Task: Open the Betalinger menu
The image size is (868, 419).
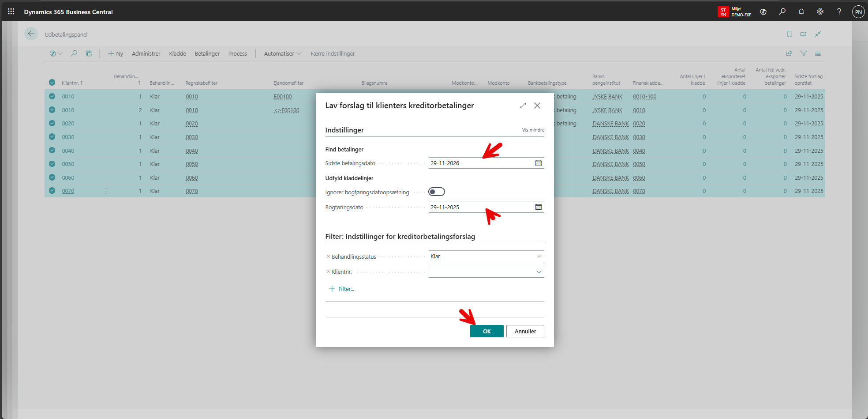Action: coord(207,54)
